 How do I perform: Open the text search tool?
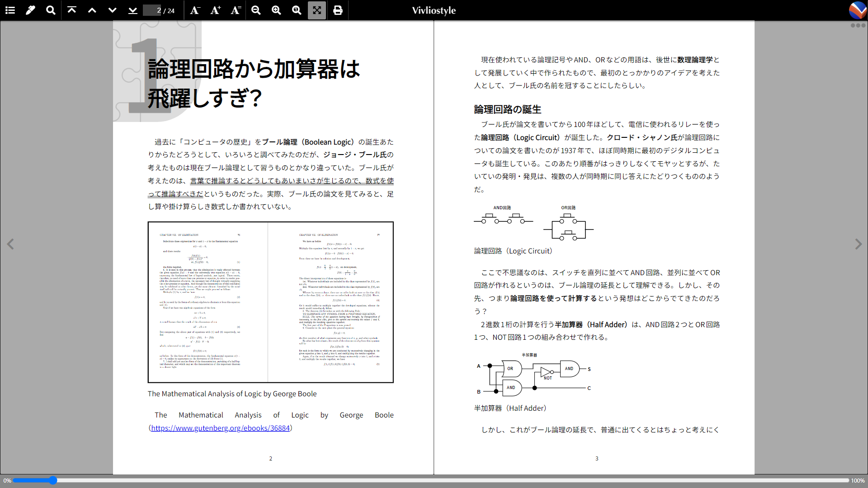(x=51, y=10)
